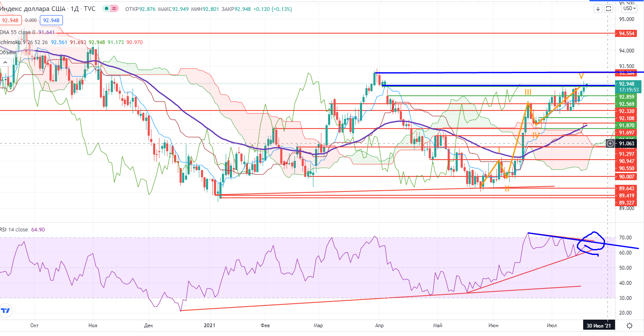Enter fullscreen mode with the frame icon

pyautogui.click(x=608, y=8)
